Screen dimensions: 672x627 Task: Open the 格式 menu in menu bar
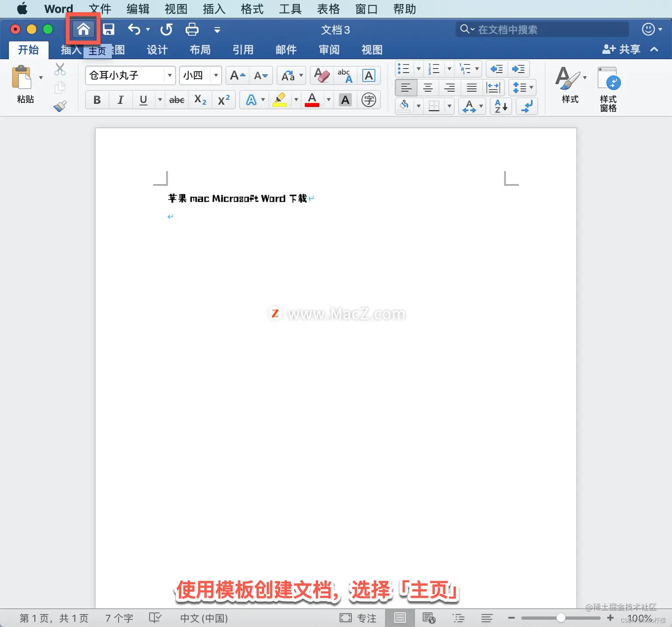pyautogui.click(x=252, y=9)
